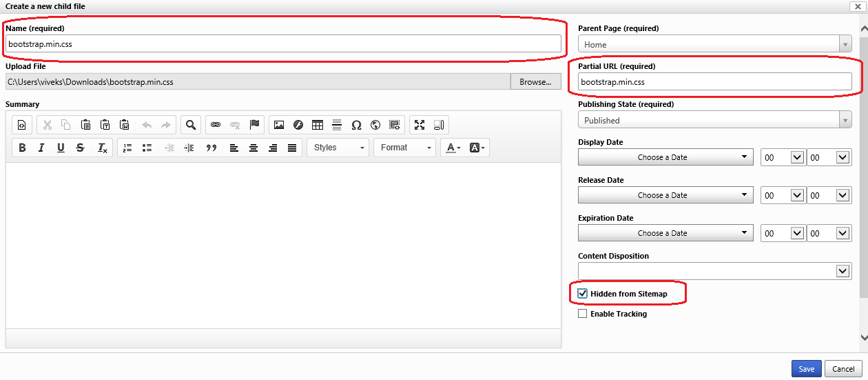Click the Show Blocks / template icon

395,125
